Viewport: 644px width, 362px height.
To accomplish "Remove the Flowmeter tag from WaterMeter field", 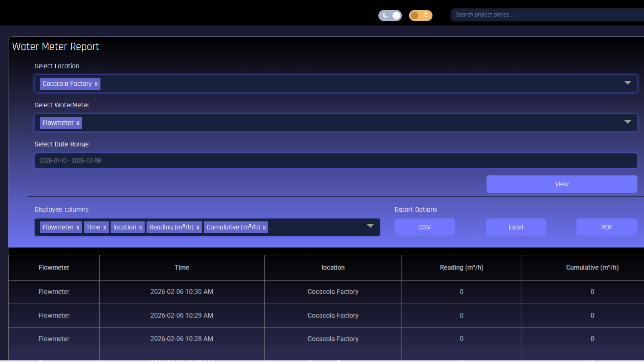I will pyautogui.click(x=78, y=123).
